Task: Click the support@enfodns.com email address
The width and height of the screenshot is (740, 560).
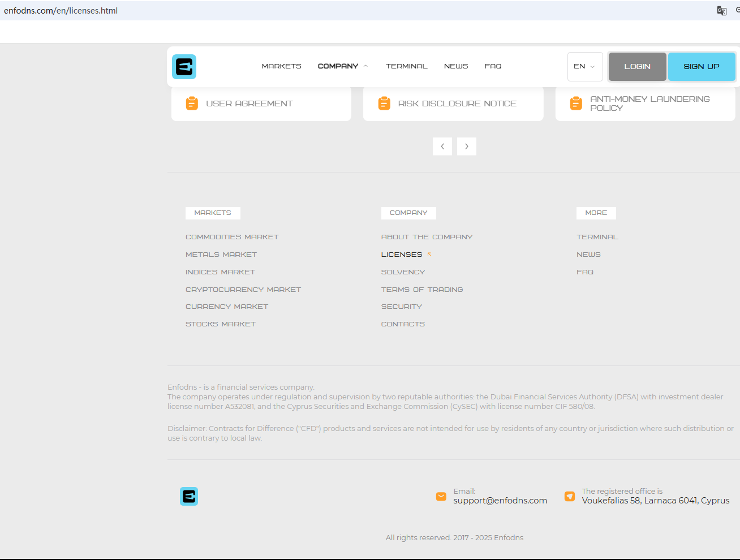Action: [x=500, y=501]
